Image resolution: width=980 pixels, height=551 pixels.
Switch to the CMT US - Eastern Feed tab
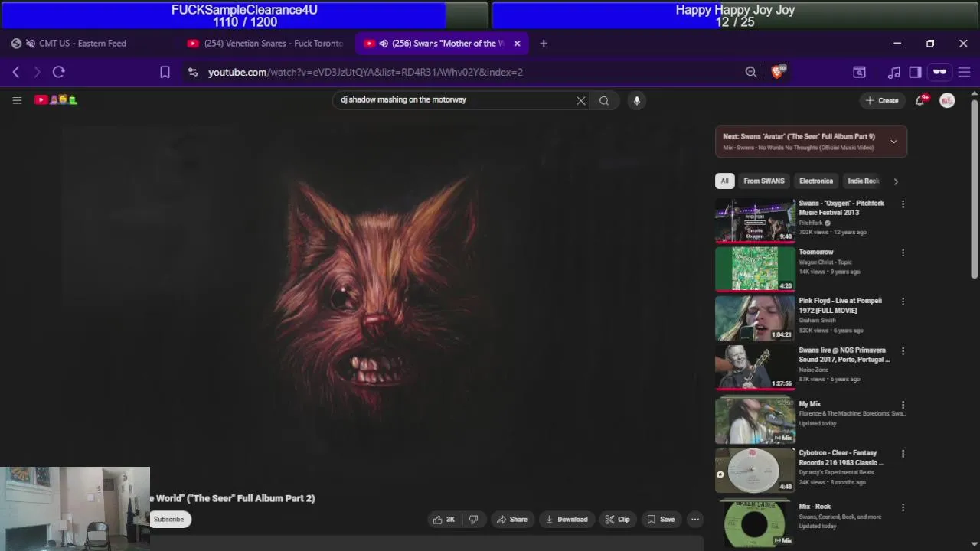point(83,44)
